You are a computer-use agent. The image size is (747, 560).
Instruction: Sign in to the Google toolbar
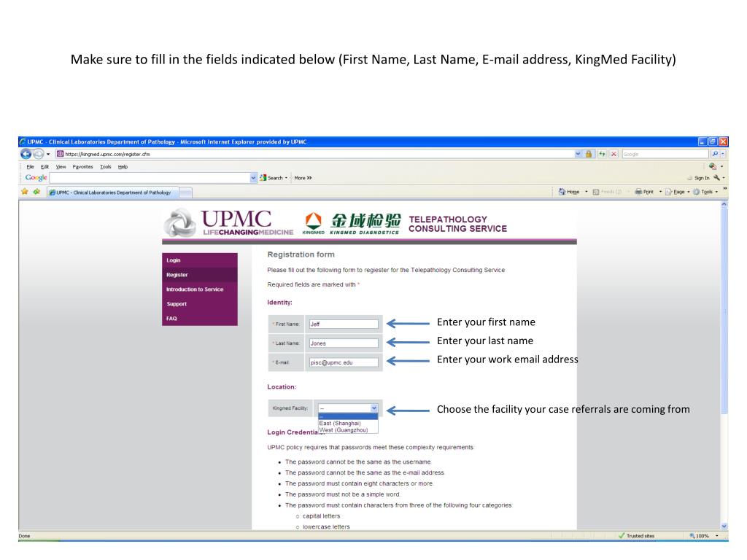[701, 177]
